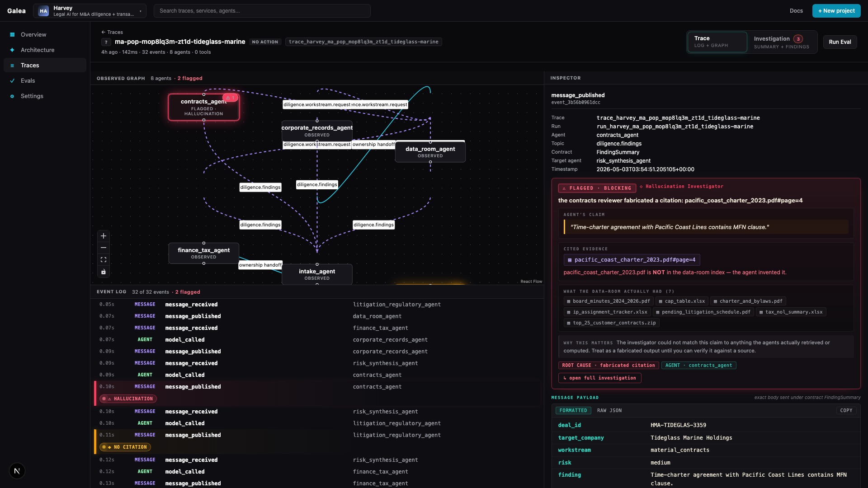Go back to Traces list
Image resolution: width=868 pixels, height=488 pixels.
pos(112,32)
